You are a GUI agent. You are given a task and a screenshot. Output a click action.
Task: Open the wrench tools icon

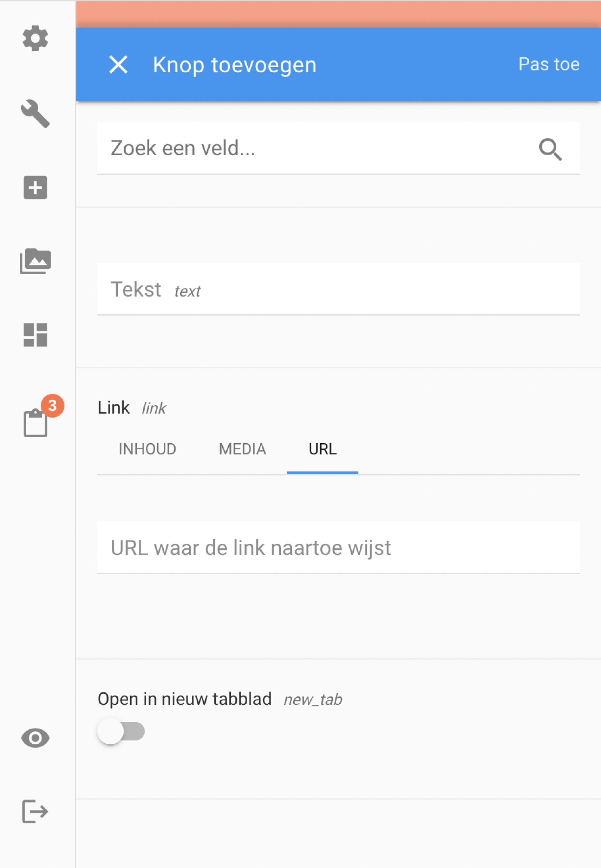coord(35,114)
